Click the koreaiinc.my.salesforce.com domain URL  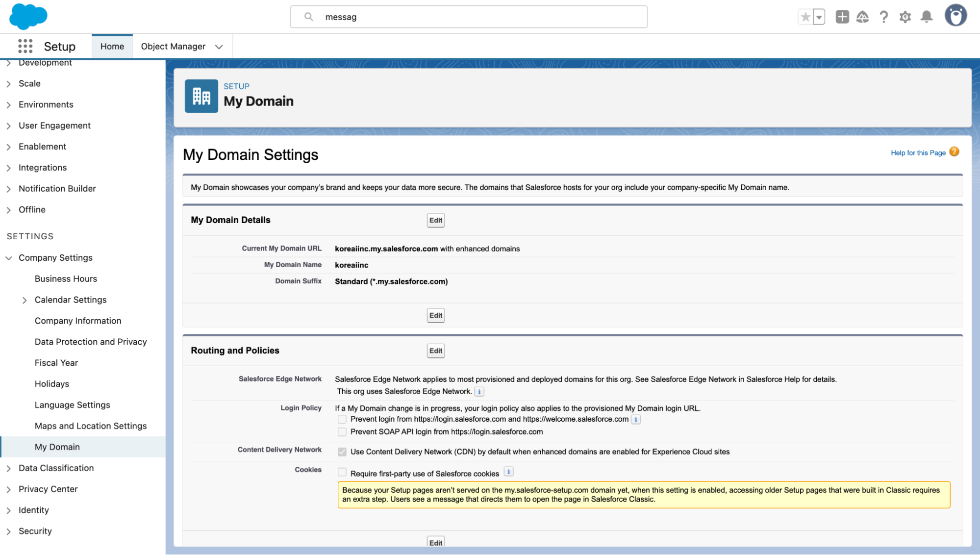click(386, 249)
